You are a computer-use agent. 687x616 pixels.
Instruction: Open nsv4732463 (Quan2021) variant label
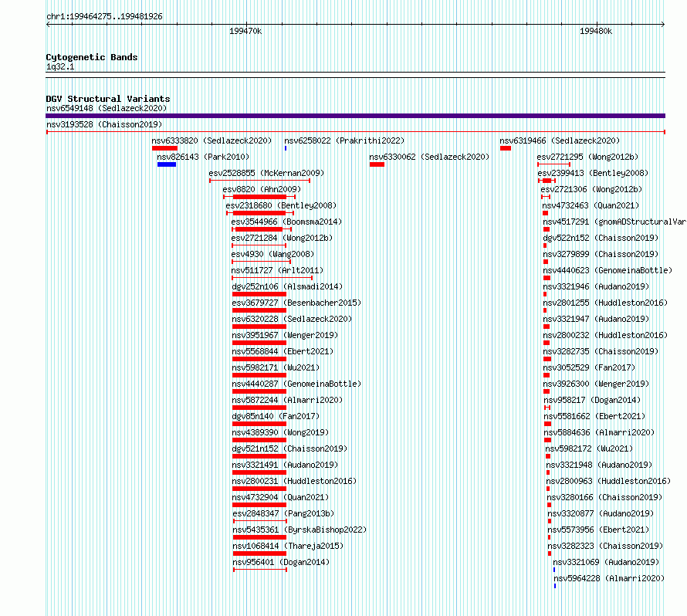591,205
